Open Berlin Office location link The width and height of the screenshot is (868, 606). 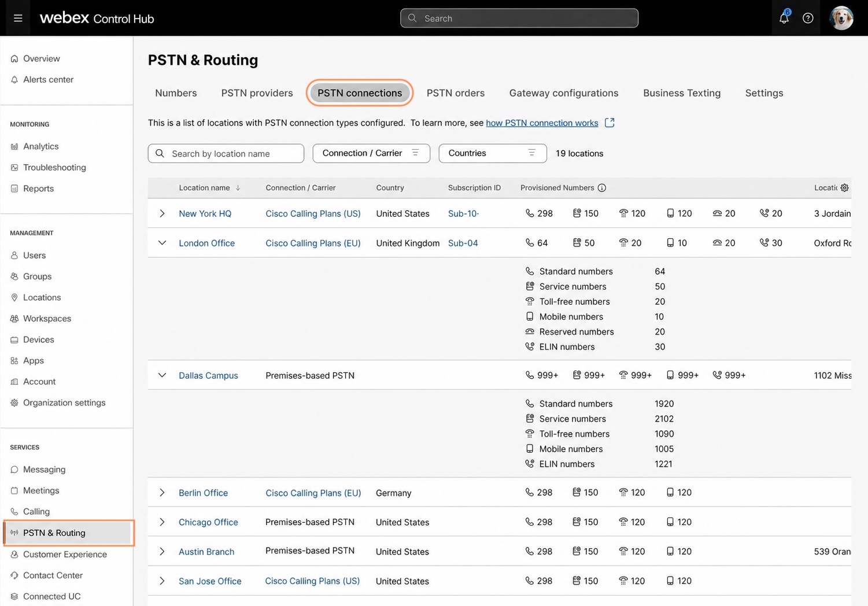(x=203, y=493)
